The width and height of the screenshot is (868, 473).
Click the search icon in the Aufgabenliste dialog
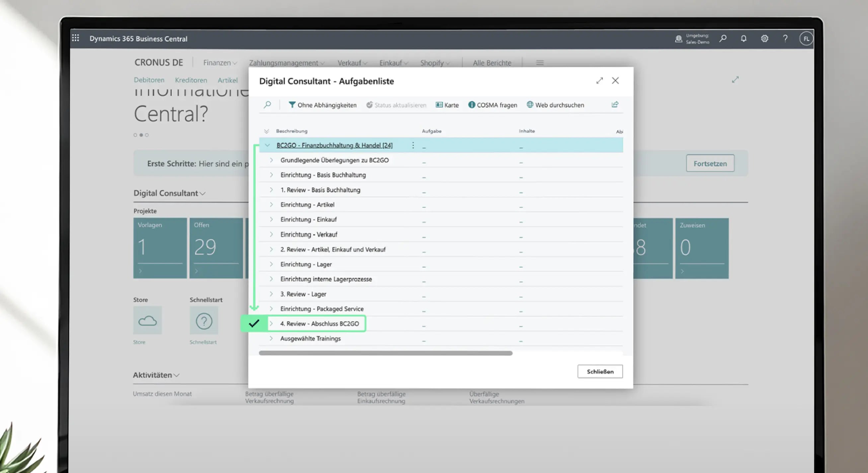(x=267, y=105)
